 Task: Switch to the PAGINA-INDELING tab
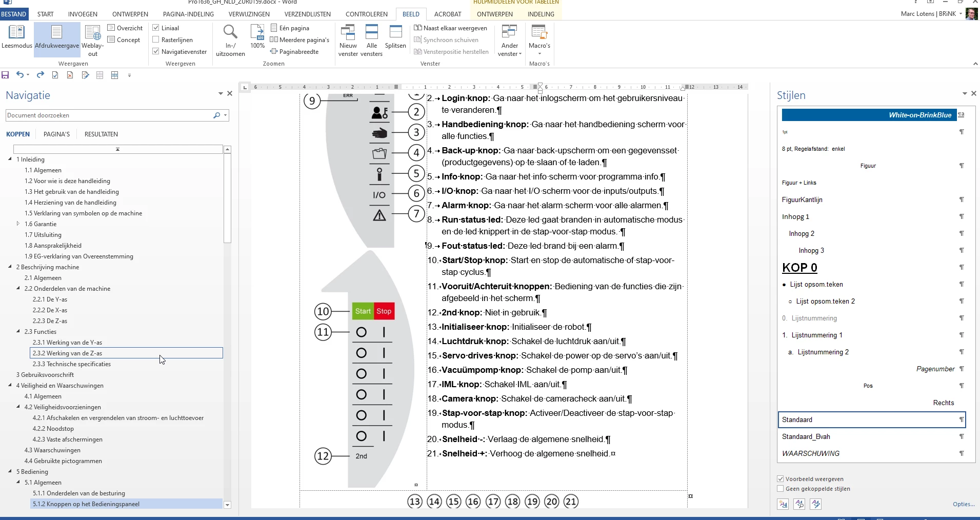pos(188,14)
